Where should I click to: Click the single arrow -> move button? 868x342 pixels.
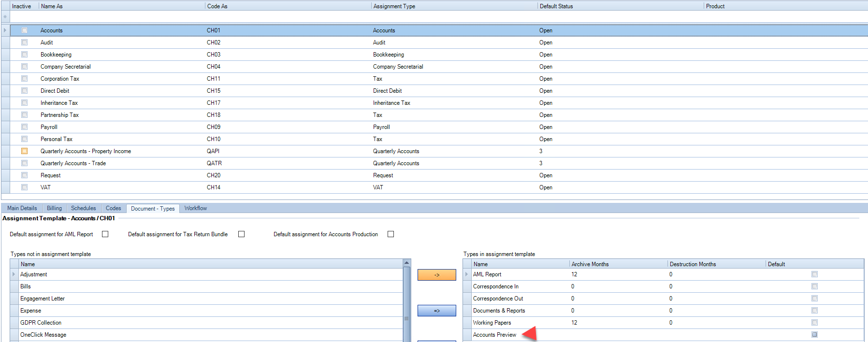click(436, 275)
